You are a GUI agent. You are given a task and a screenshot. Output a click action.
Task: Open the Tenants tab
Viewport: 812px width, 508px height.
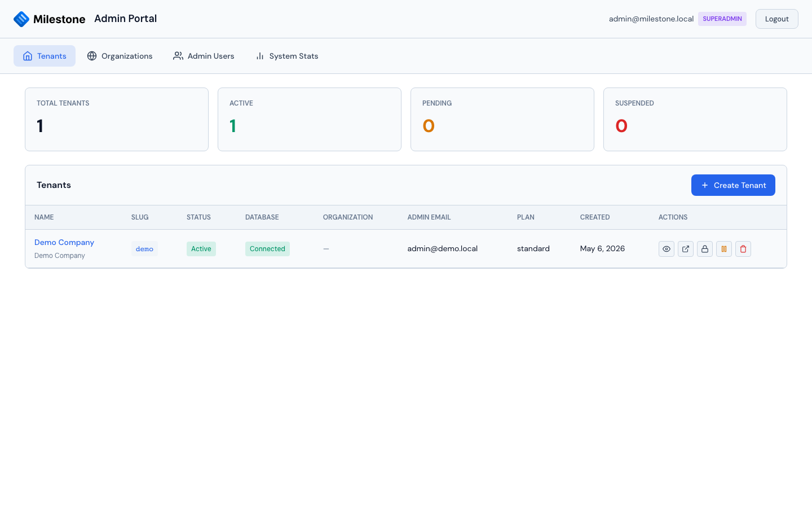pyautogui.click(x=45, y=56)
